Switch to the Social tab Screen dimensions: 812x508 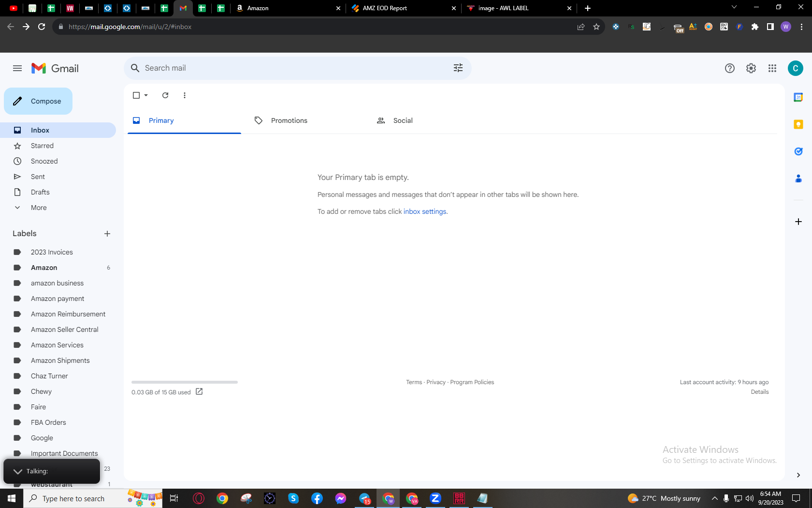pyautogui.click(x=429, y=120)
